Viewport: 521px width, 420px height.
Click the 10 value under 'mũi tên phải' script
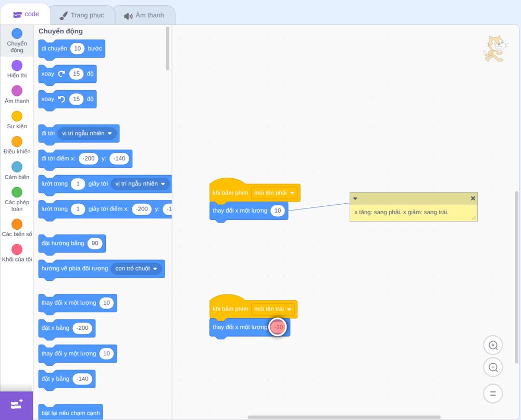tap(278, 211)
